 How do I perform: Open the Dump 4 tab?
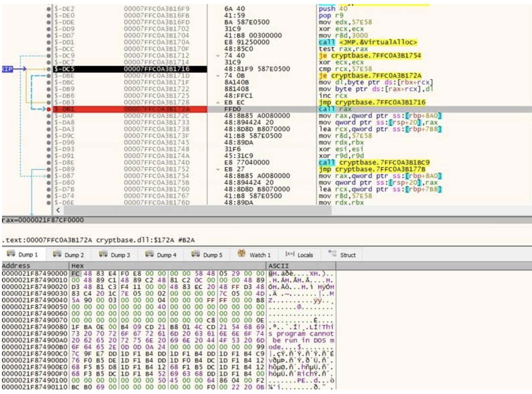click(x=161, y=254)
